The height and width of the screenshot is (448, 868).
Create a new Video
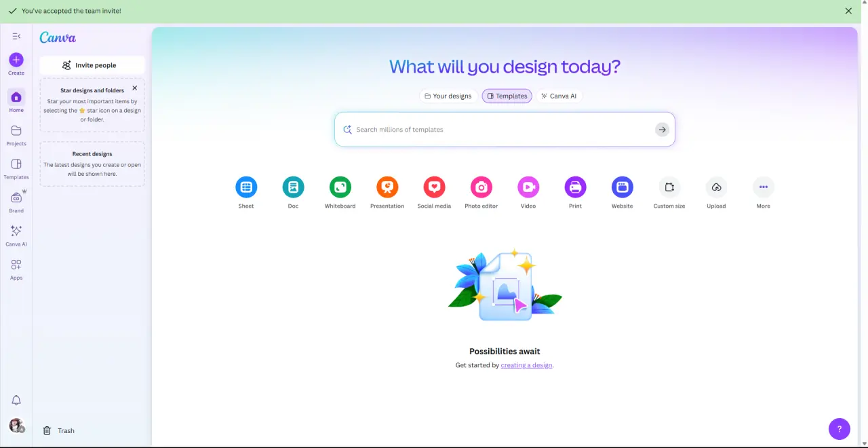528,192
